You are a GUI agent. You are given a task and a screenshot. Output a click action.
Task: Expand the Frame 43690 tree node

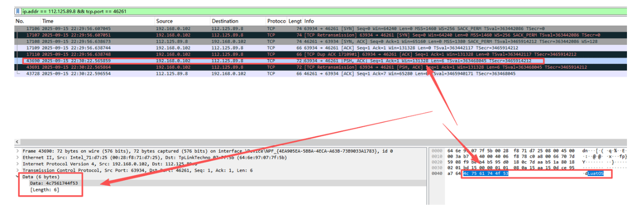point(18,151)
